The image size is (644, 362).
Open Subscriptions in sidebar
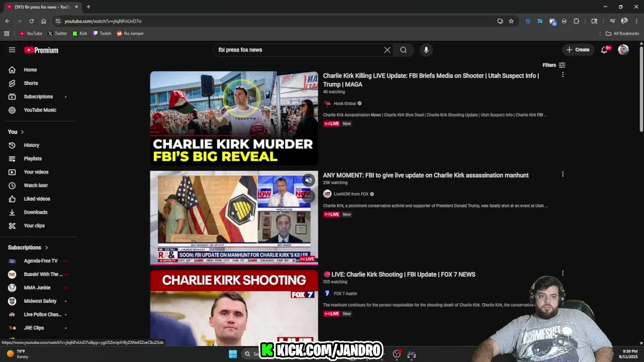point(38,97)
